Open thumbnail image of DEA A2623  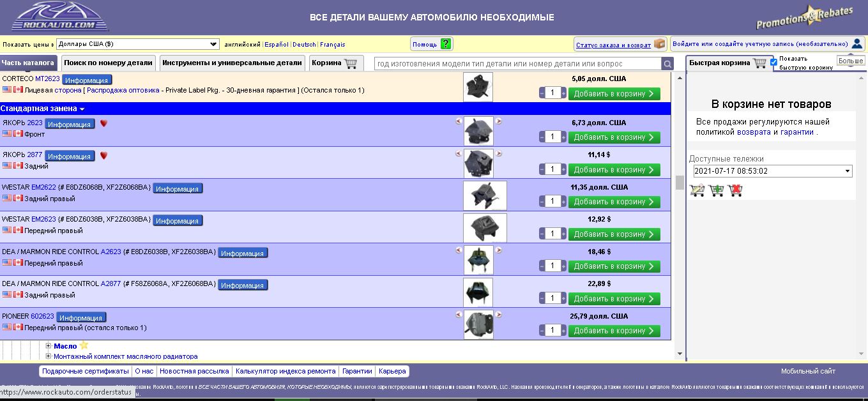[478, 260]
